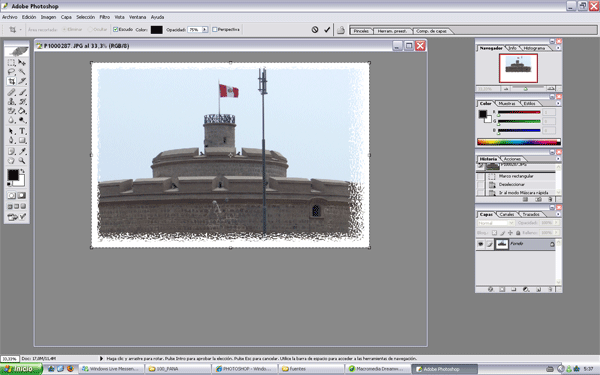The width and height of the screenshot is (600, 375).
Task: Select the Blur tool
Action: pyautogui.click(x=11, y=120)
